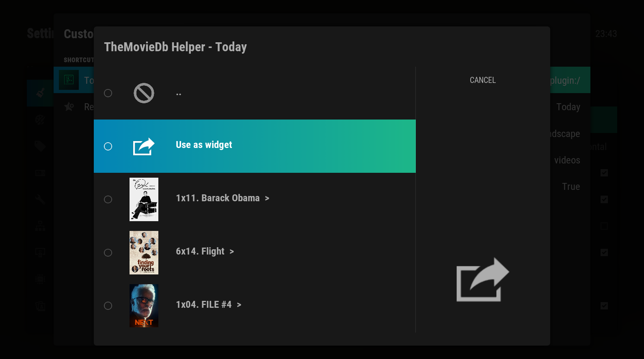Choose the Use as widget entry
Image resolution: width=644 pixels, height=359 pixels.
255,146
